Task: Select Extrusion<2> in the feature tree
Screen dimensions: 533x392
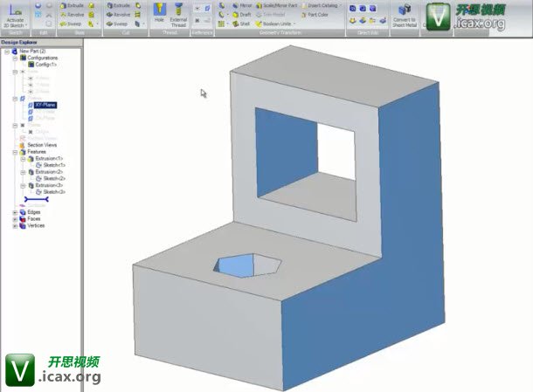Action: coord(49,172)
